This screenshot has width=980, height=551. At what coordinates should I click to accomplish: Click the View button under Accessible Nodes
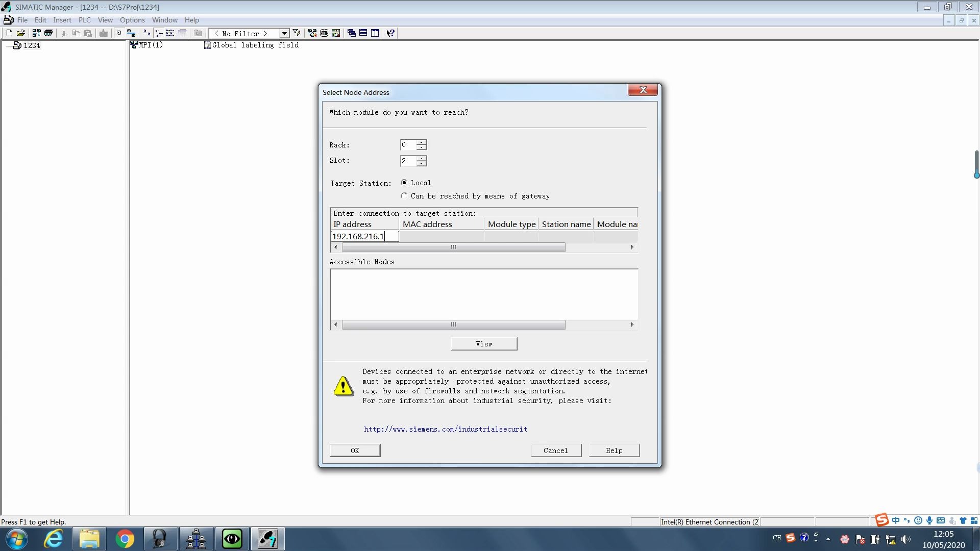click(484, 344)
